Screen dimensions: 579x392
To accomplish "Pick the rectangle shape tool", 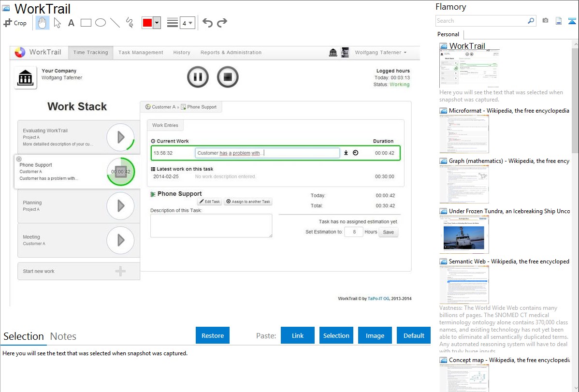I will [x=86, y=23].
